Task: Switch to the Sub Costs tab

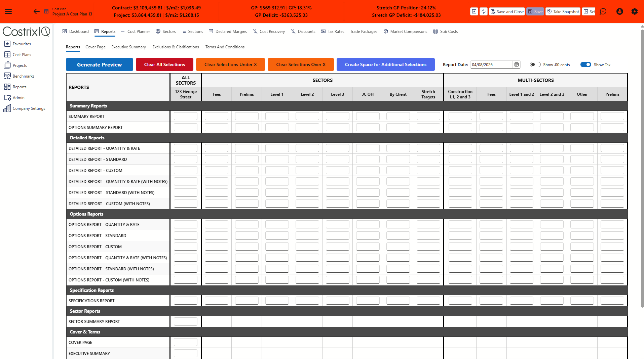Action: (446, 32)
